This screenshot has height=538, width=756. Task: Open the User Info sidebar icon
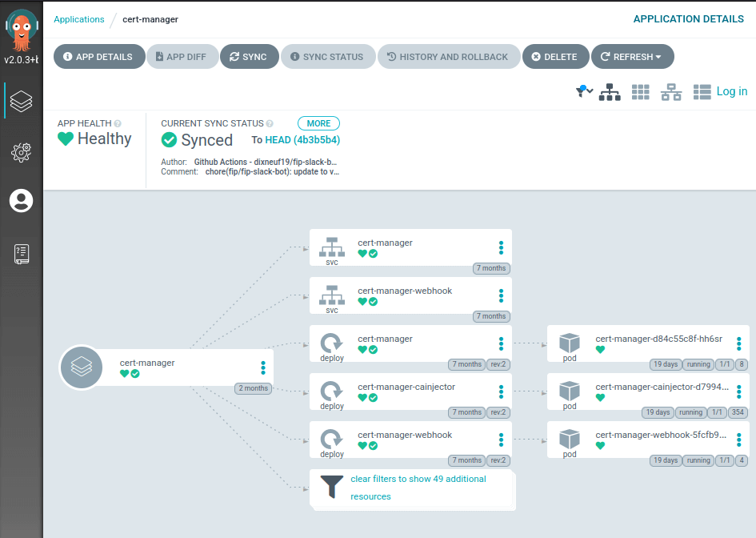(x=22, y=201)
